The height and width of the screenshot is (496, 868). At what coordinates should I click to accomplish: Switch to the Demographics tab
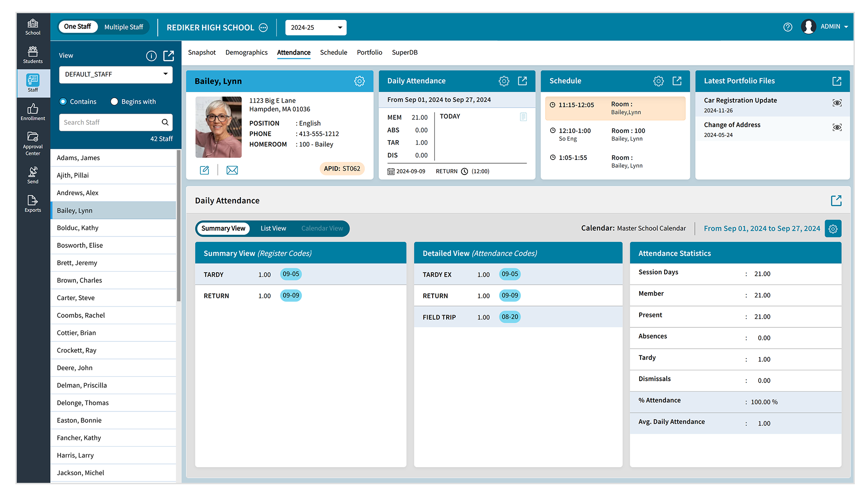click(246, 52)
